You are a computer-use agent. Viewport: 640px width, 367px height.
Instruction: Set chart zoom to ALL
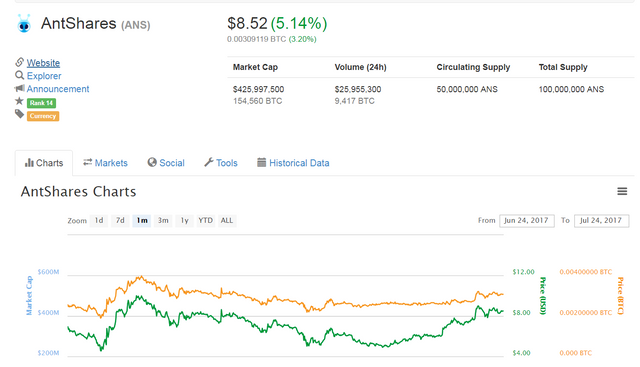click(x=227, y=220)
